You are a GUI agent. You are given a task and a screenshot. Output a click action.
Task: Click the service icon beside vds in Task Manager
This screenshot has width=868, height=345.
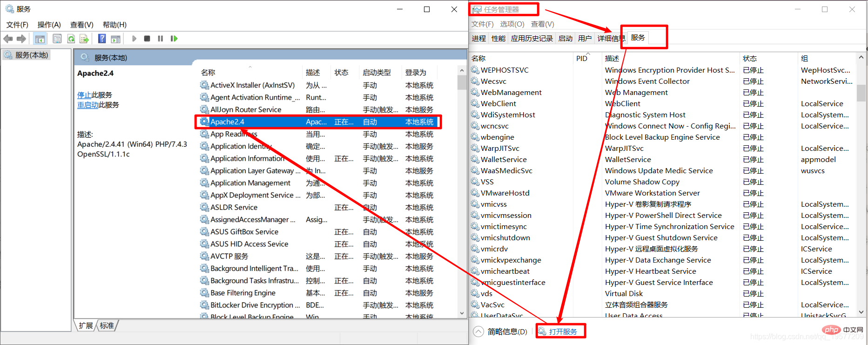click(475, 293)
